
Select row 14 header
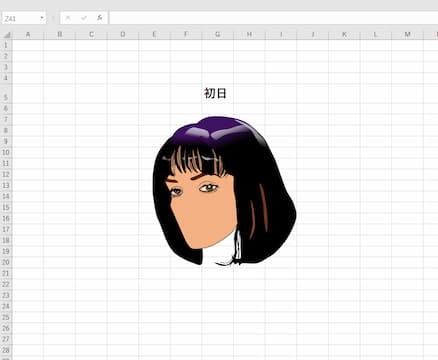6,196
